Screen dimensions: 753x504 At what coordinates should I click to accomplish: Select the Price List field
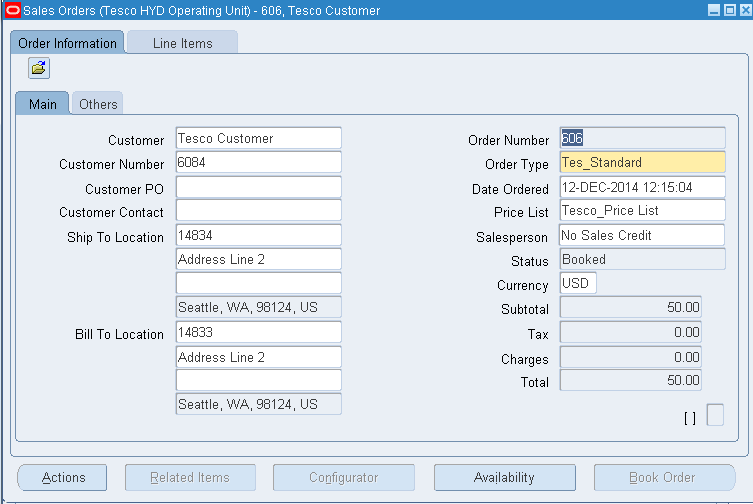pyautogui.click(x=643, y=210)
